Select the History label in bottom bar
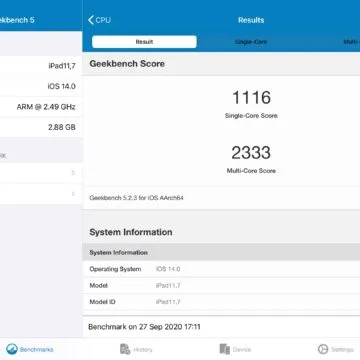 (143, 350)
